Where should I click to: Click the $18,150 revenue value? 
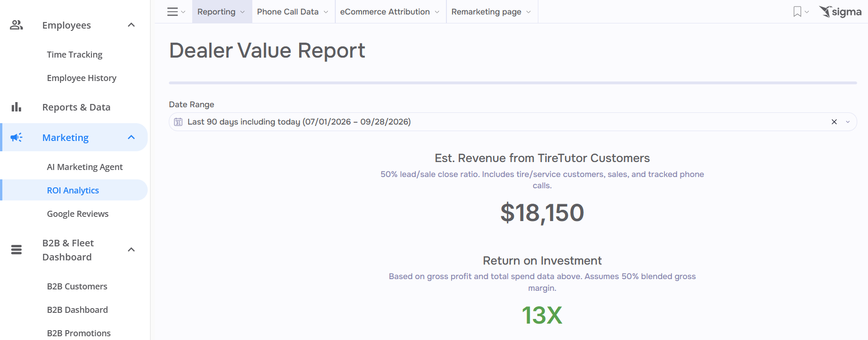[542, 213]
